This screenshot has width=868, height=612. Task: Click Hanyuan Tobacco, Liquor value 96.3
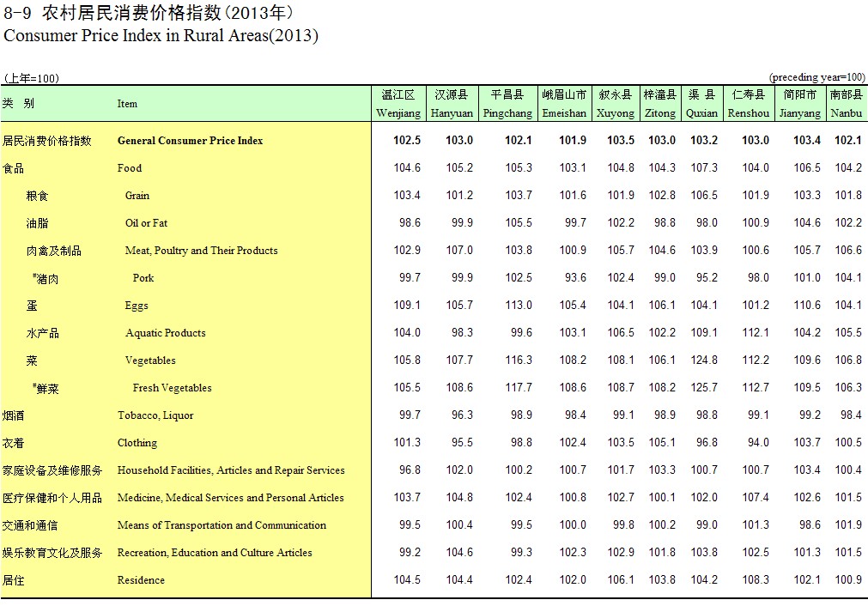[462, 415]
